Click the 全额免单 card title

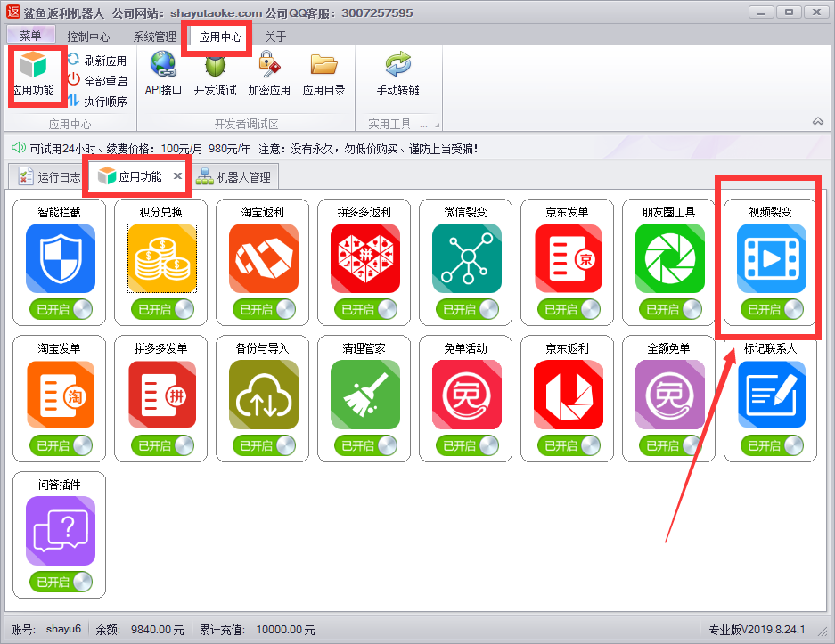[x=669, y=348]
